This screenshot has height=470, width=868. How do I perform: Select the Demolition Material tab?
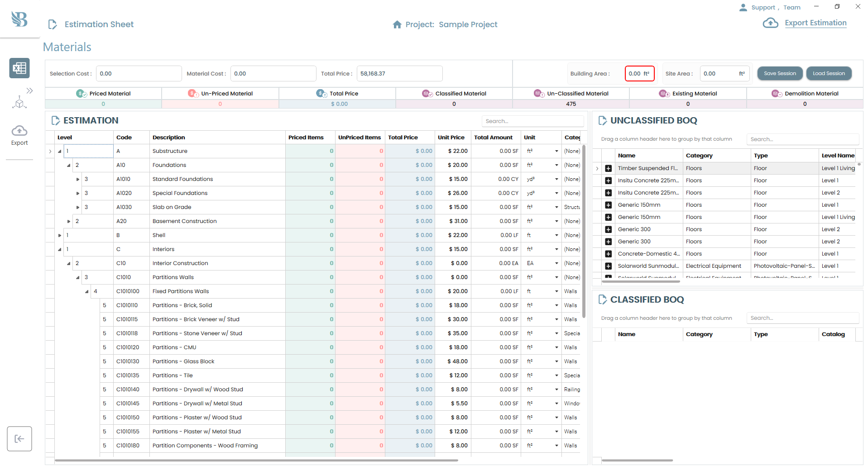coord(805,94)
